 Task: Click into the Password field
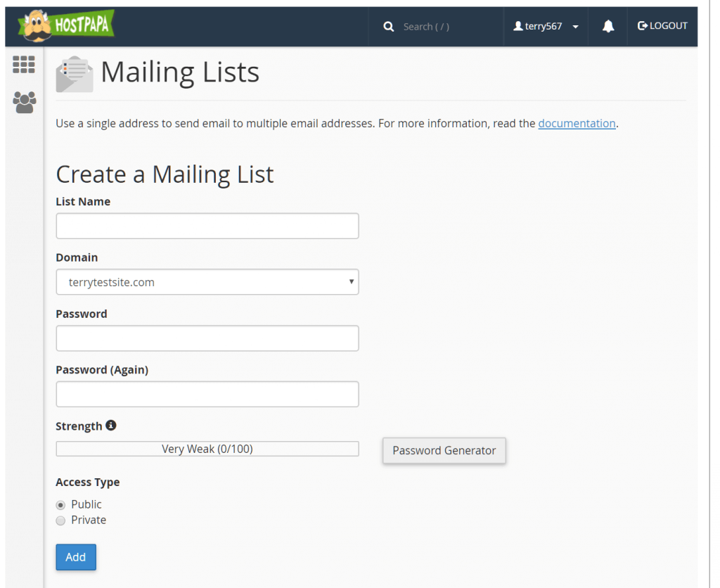[x=207, y=338]
